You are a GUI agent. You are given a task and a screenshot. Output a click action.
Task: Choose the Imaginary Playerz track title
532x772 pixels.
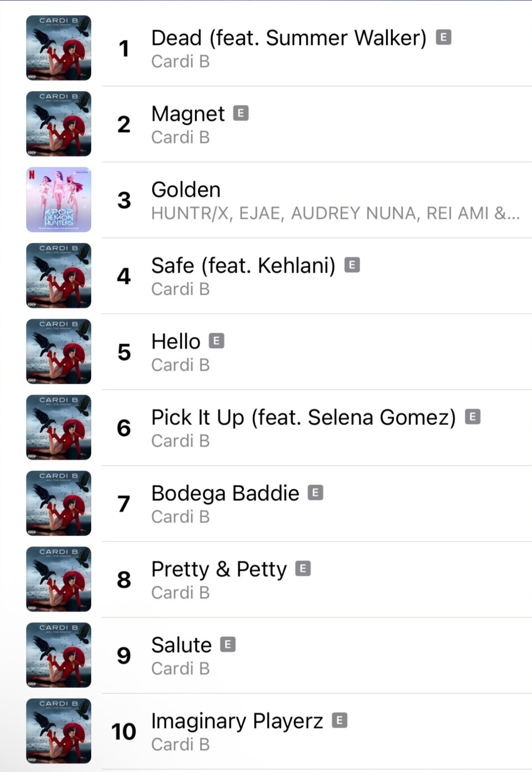237,721
